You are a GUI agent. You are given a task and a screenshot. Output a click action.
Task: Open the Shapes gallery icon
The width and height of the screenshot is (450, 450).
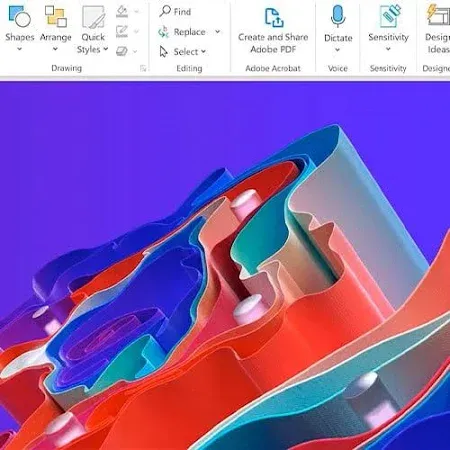coord(19,17)
